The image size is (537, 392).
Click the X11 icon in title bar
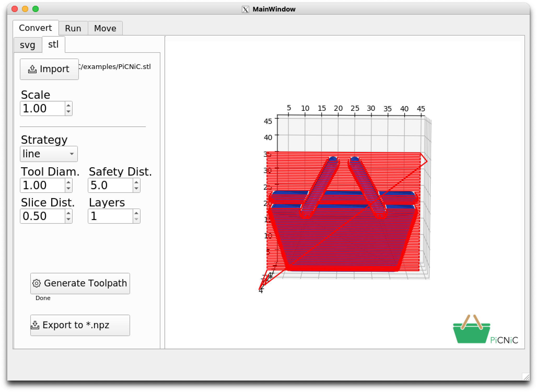pyautogui.click(x=246, y=9)
